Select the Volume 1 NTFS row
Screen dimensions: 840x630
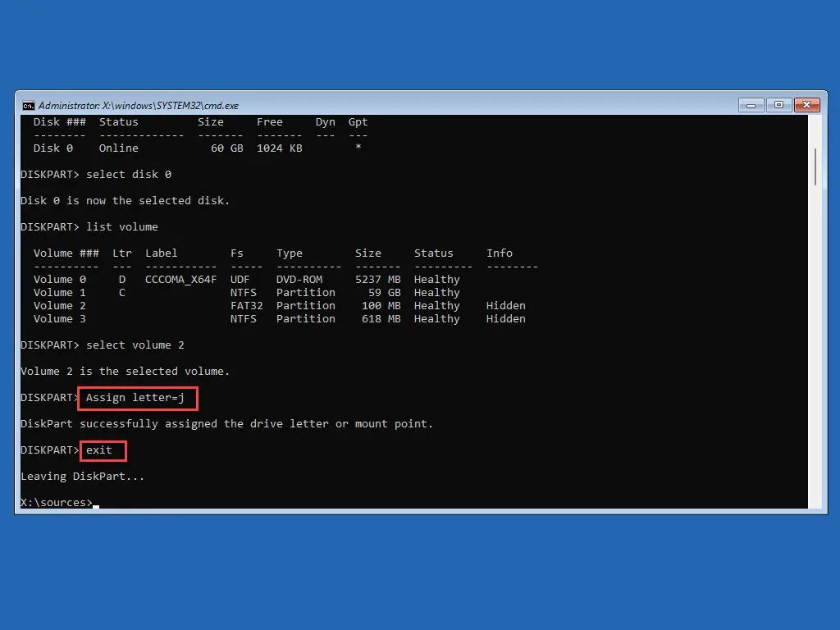tap(246, 292)
